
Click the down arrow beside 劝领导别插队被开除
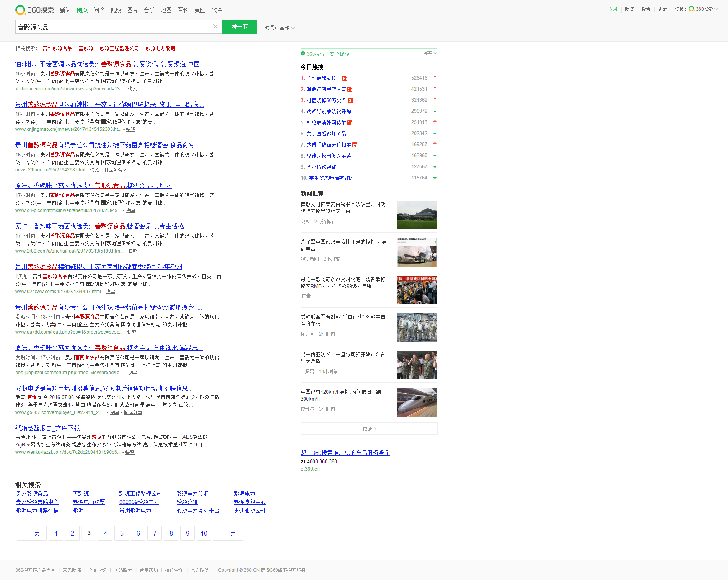tap(435, 111)
